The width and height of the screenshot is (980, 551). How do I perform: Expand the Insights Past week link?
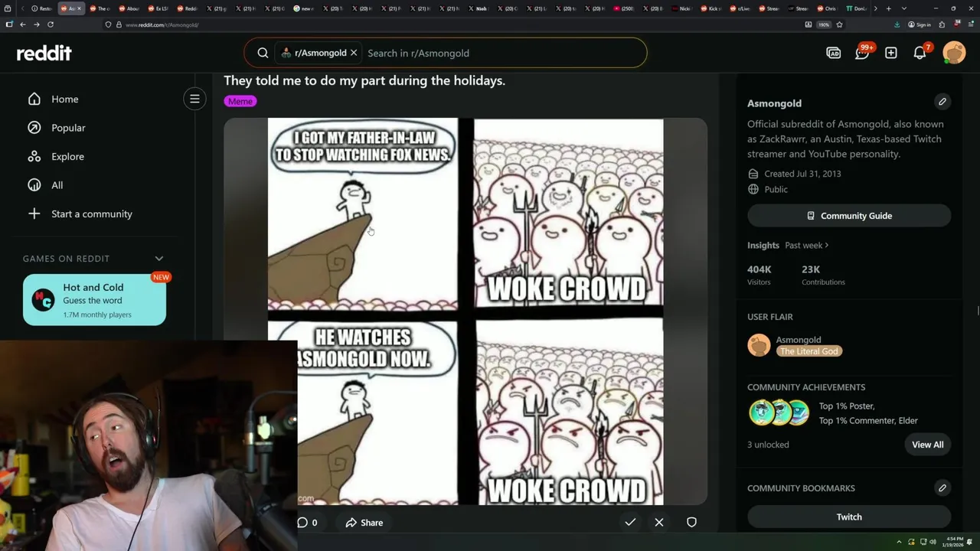[x=806, y=245]
